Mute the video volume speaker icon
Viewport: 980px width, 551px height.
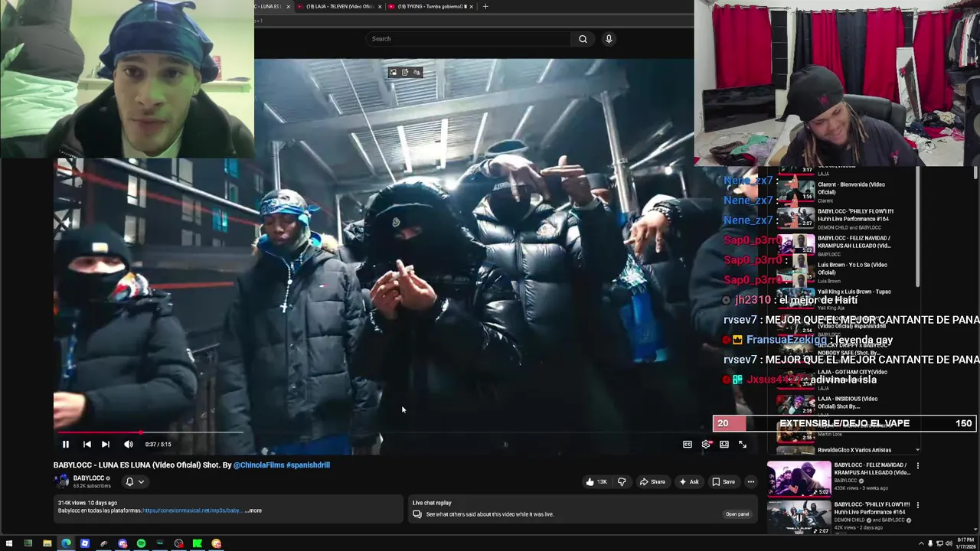[128, 444]
